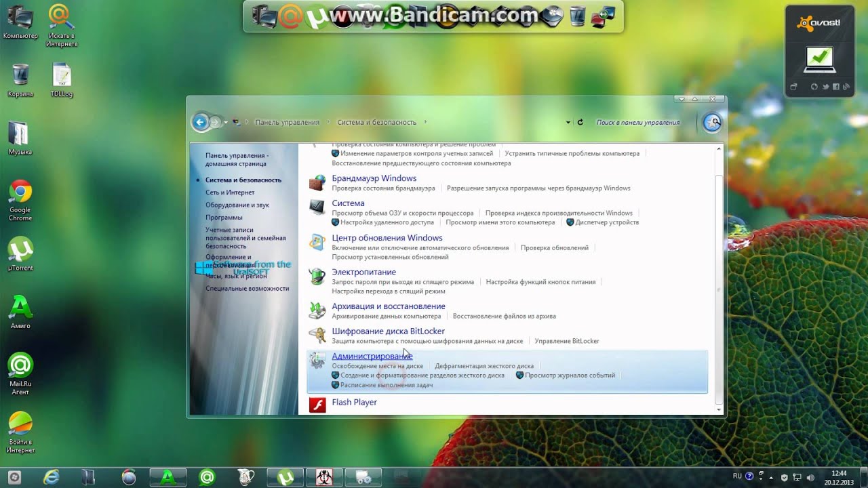Open µTorrent from the taskbar
The height and width of the screenshot is (488, 868).
[285, 477]
